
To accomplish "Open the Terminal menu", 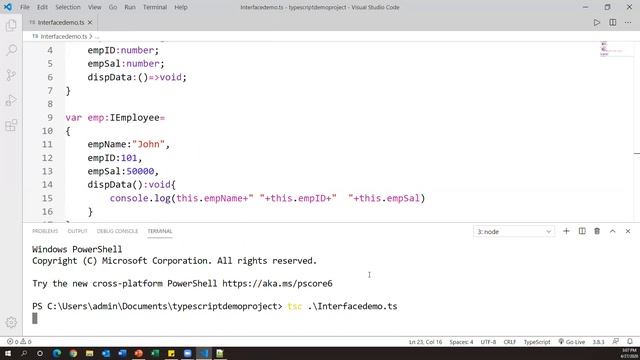I will point(155,7).
